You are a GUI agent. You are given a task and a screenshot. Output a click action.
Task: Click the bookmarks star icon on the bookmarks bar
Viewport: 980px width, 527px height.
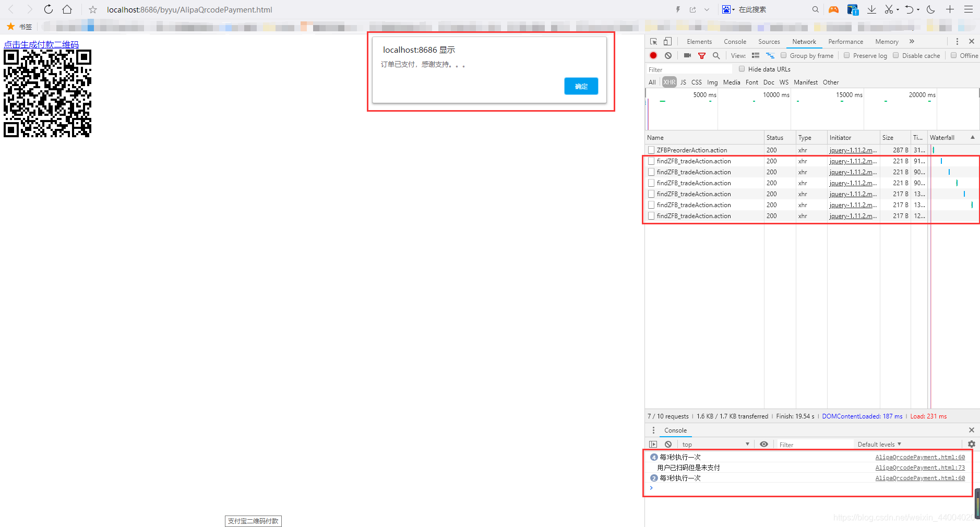tap(10, 26)
